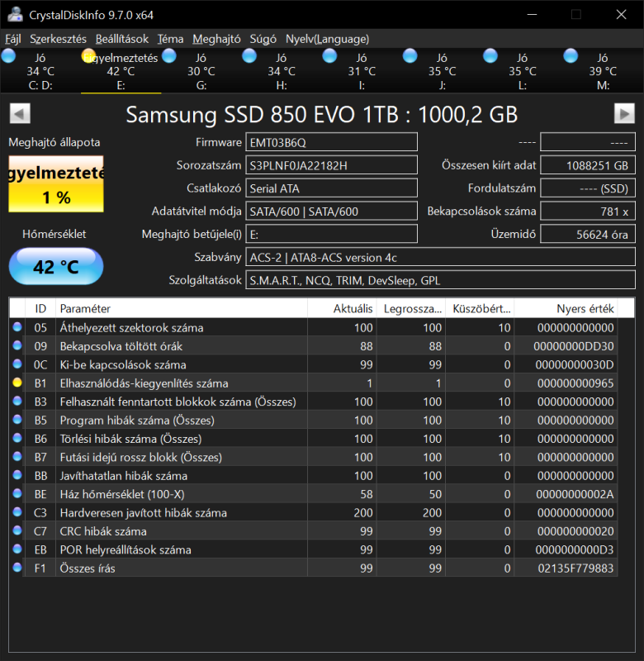Minimize the CrystalDiskInfo window
644x661 pixels.
532,14
